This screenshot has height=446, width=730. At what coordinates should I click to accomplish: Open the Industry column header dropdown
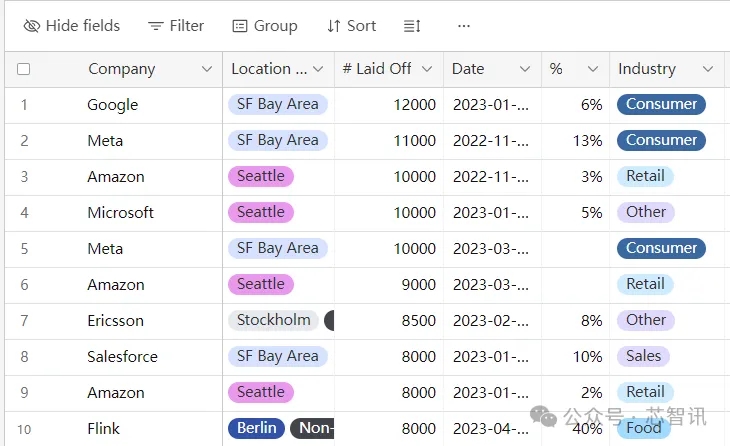click(708, 69)
